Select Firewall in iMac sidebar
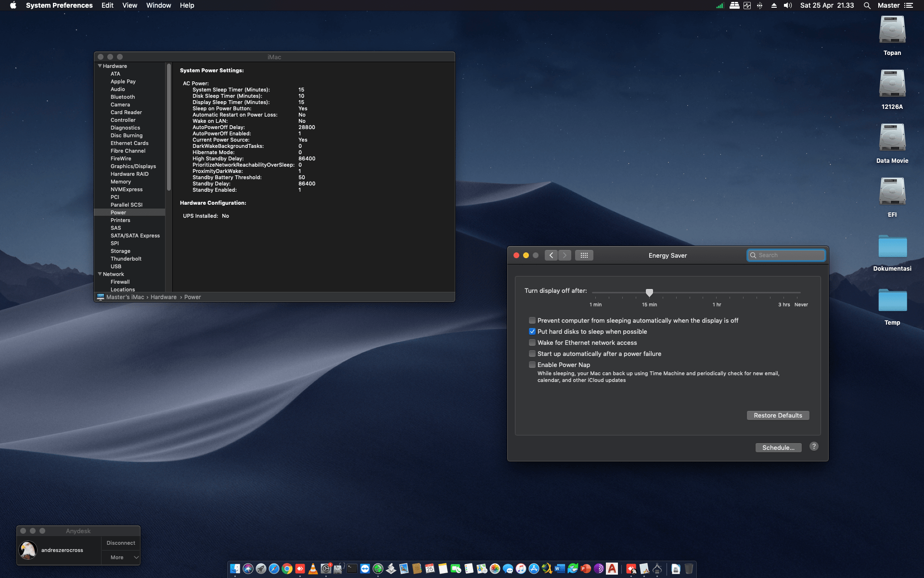The image size is (924, 578). (x=120, y=282)
